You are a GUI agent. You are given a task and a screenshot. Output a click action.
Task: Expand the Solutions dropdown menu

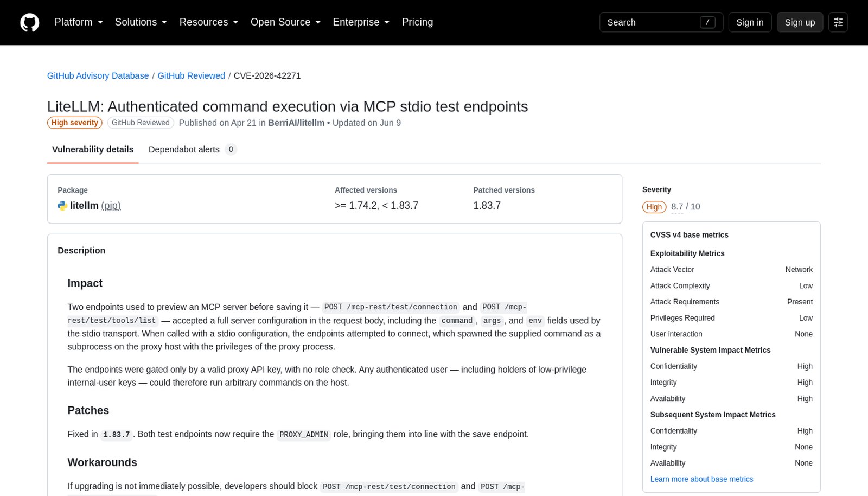pyautogui.click(x=141, y=22)
